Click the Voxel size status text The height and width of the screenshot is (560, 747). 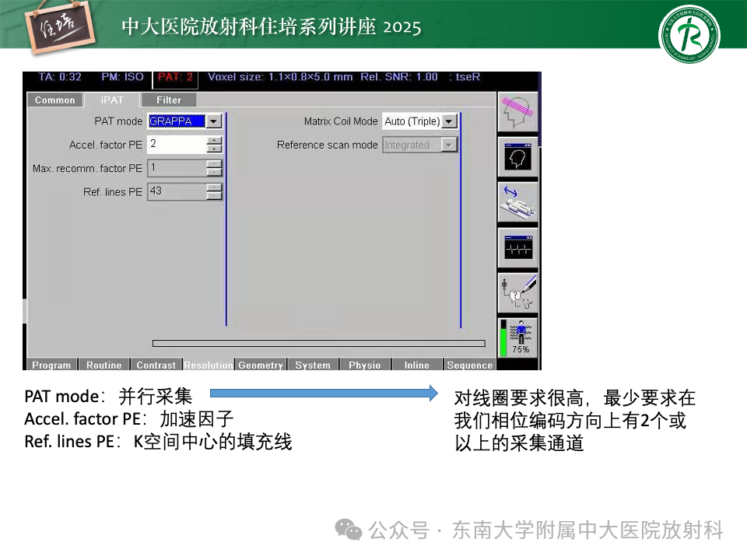[x=280, y=77]
